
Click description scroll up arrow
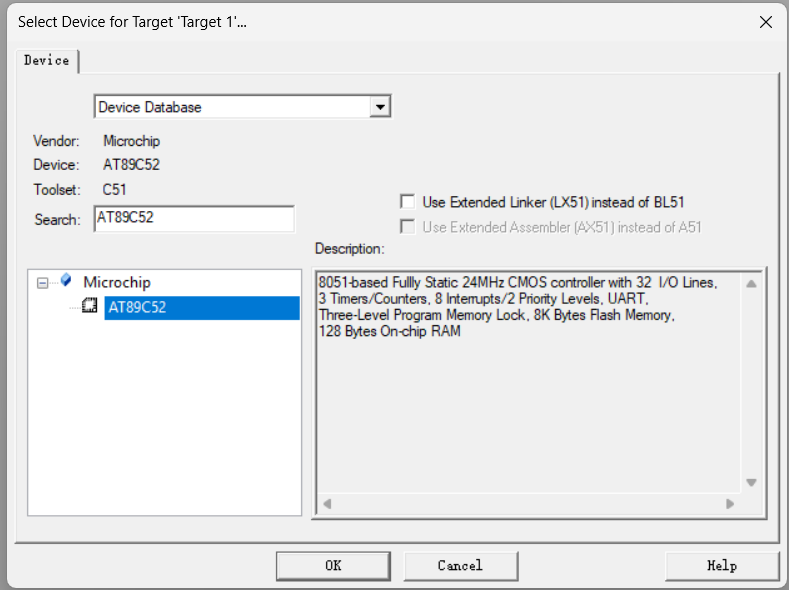(x=751, y=284)
